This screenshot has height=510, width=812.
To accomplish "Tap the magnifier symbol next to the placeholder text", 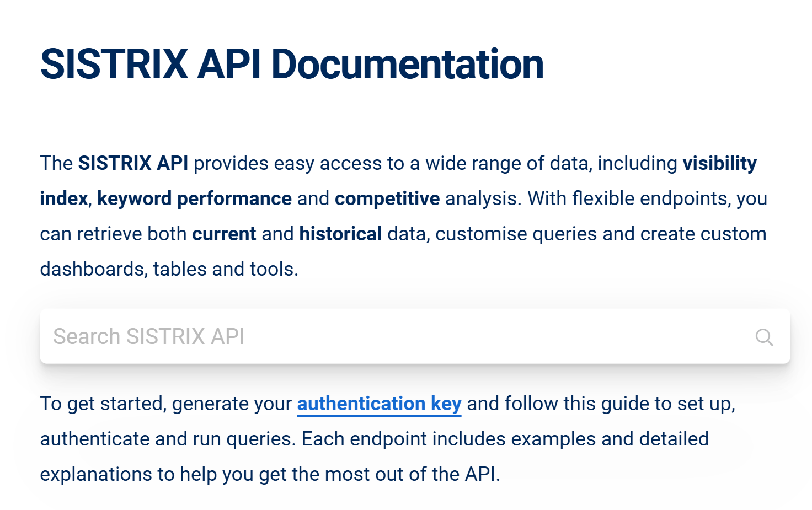I will [x=765, y=336].
